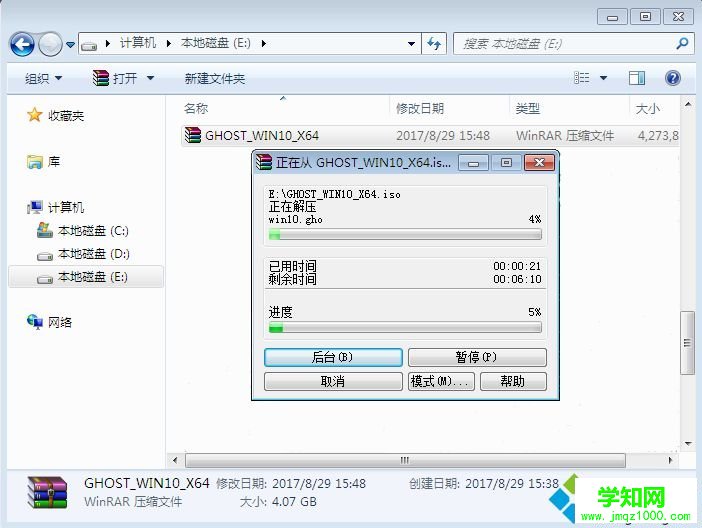The height and width of the screenshot is (528, 702).
Task: Click the WinRAR icon of GHOST_WIN10_X64 file
Action: coord(193,135)
